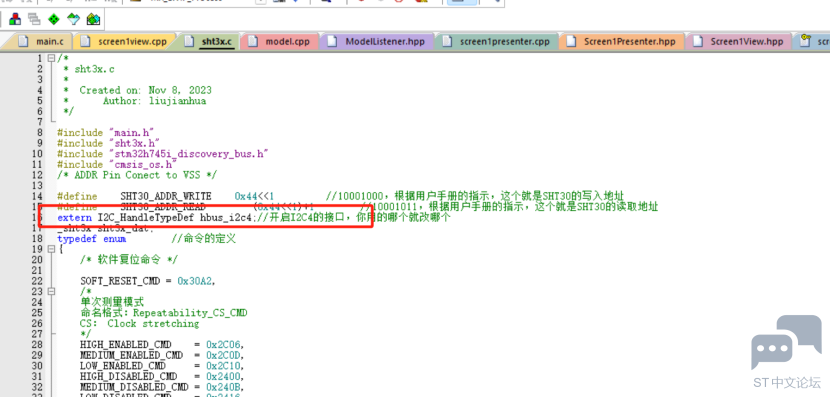This screenshot has width=830, height=398.
Task: Click the 'CS: Clock stretching' comment line
Action: 139,323
